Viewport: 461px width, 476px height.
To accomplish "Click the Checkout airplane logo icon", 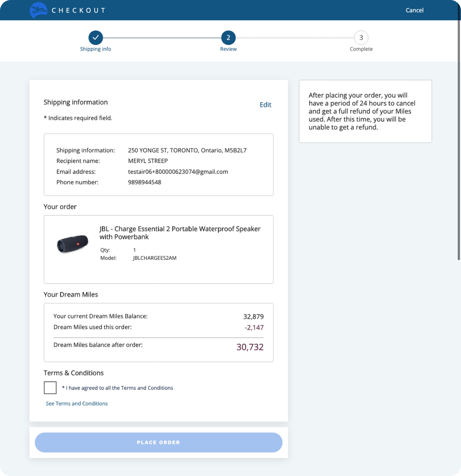I will click(x=39, y=10).
